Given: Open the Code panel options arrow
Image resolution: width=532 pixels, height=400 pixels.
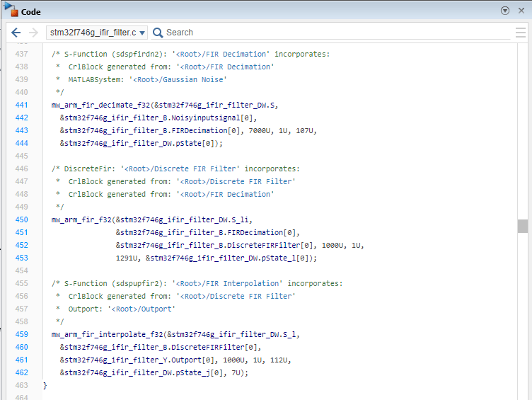Looking at the screenshot, I should pos(505,11).
